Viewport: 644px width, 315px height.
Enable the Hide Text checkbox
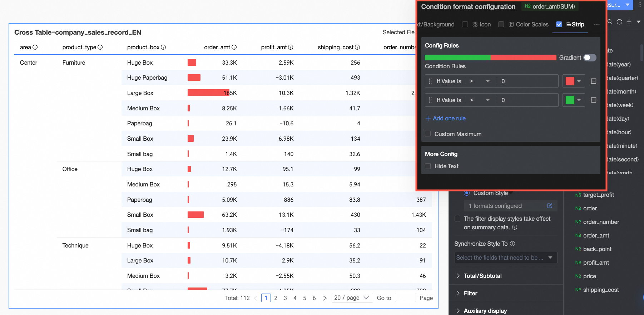[x=428, y=166]
